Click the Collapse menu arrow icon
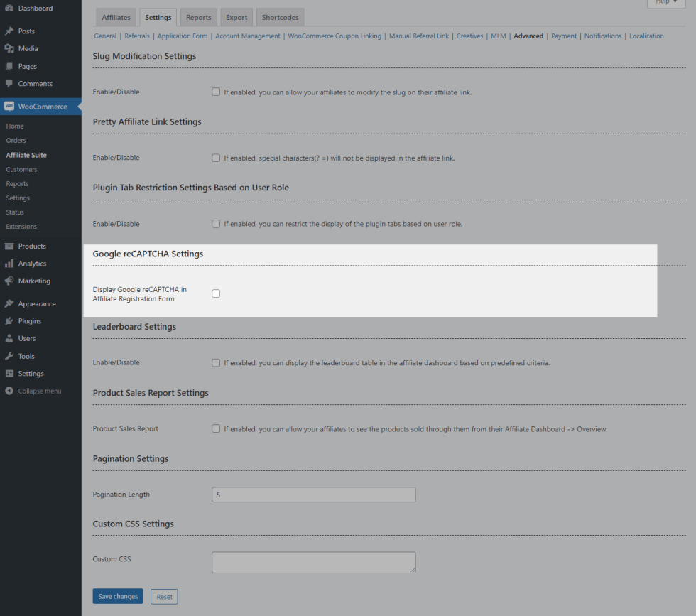Screen dimensions: 696x616 [x=9, y=391]
